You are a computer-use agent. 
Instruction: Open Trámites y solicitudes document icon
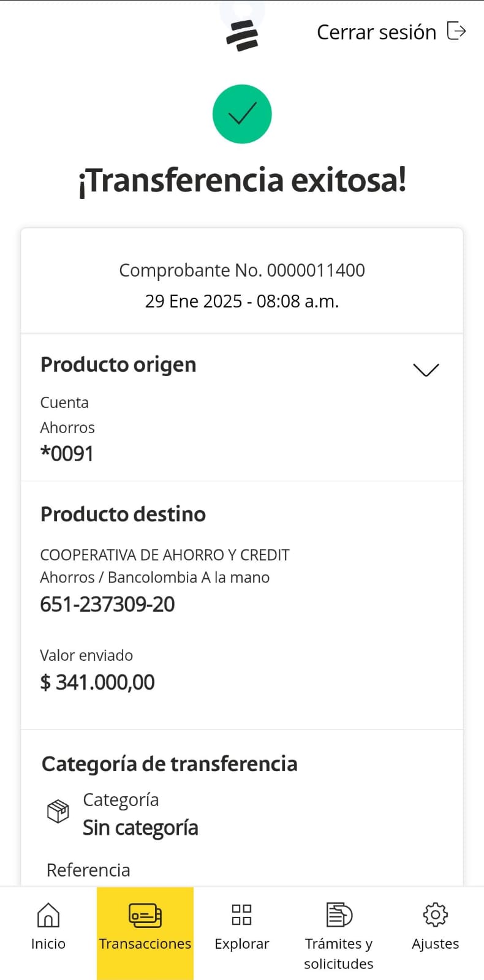pyautogui.click(x=339, y=915)
